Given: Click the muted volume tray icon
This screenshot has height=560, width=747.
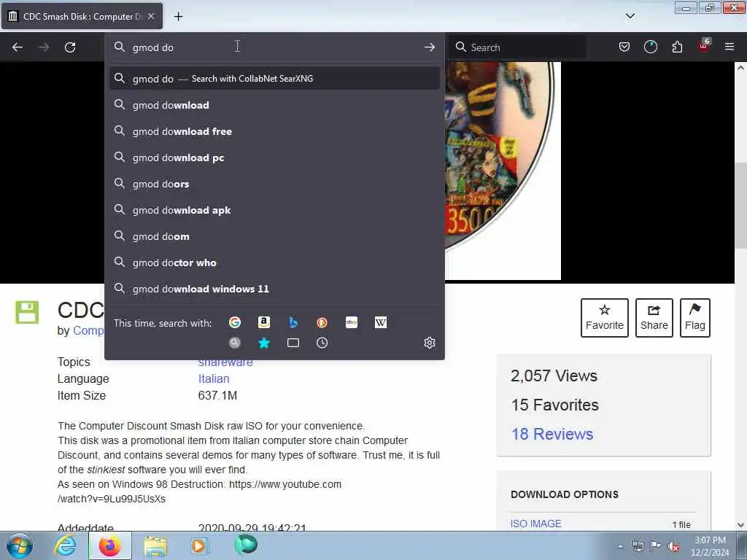Looking at the screenshot, I should pos(673,547).
